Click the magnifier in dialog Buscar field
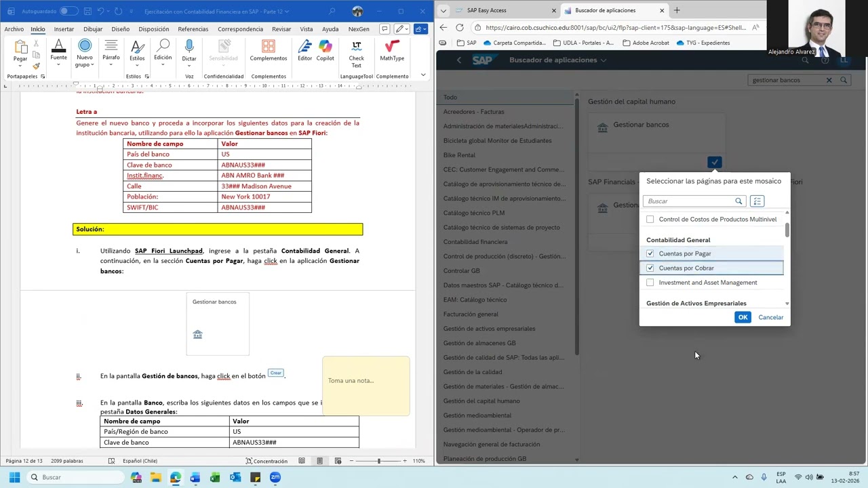868x488 pixels. 738,201
